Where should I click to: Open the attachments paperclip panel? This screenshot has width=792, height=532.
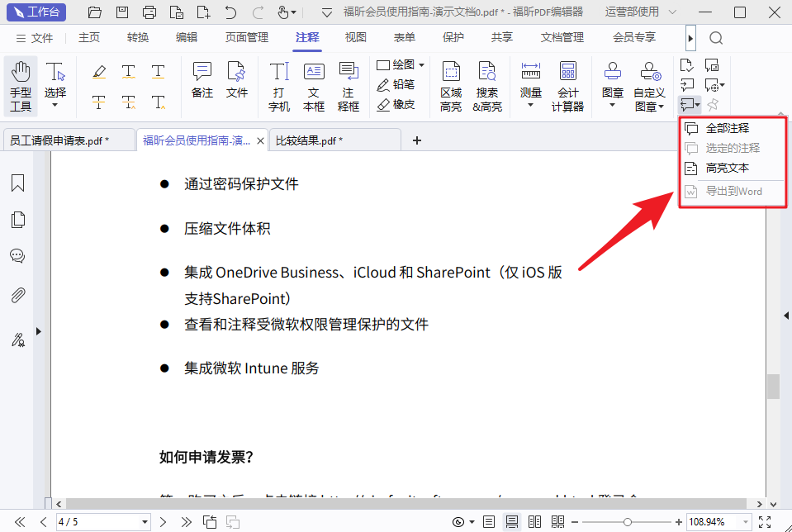point(17,296)
